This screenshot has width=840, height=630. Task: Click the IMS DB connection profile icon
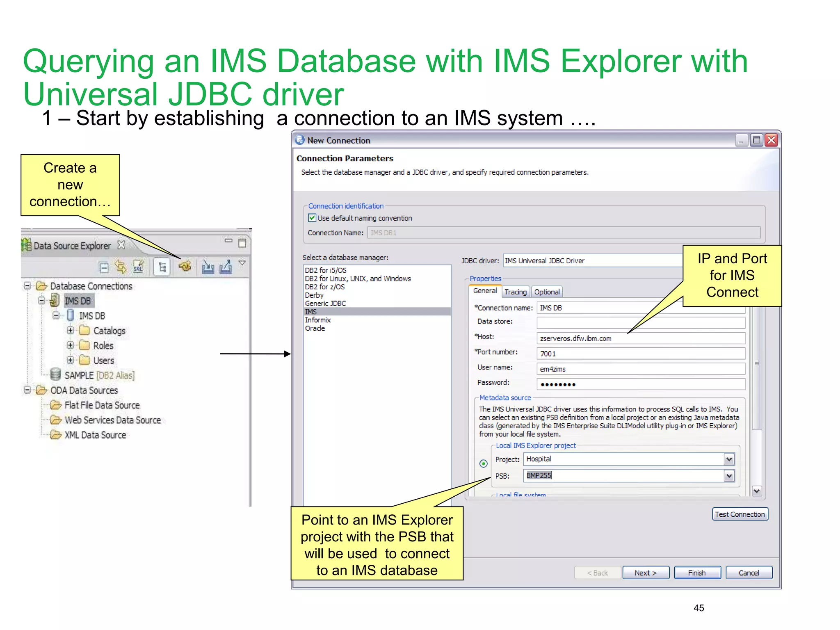click(55, 301)
